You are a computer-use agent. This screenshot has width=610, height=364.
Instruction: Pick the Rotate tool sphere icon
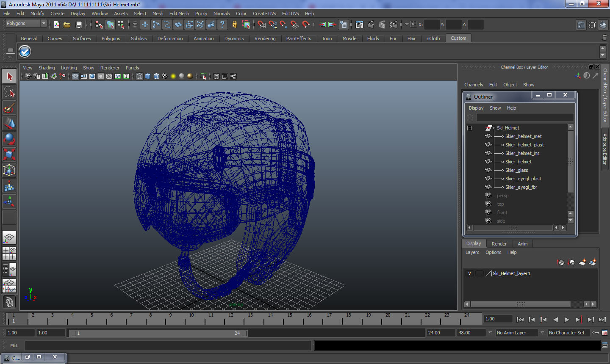[x=9, y=139]
